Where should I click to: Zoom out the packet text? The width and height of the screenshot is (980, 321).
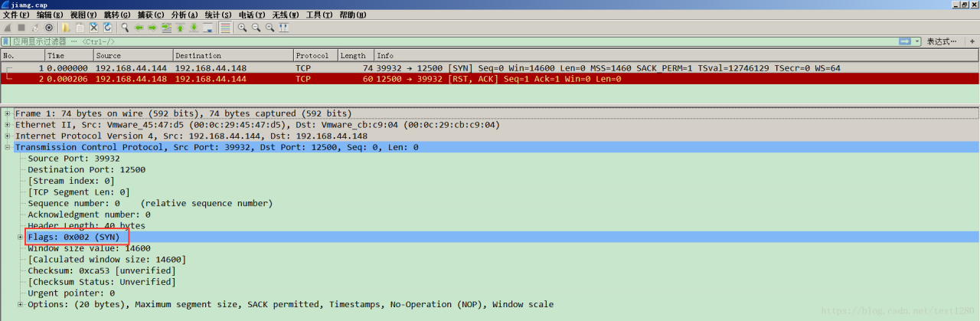[256, 28]
